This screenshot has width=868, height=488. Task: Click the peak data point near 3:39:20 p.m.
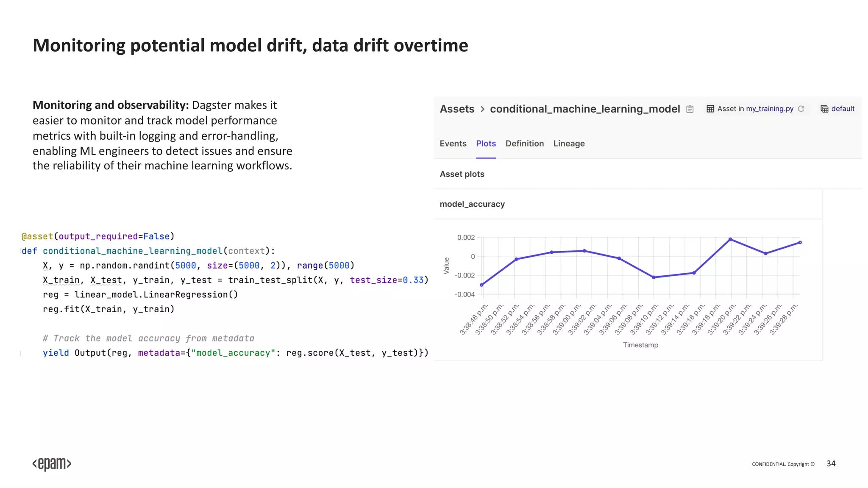[x=730, y=239]
